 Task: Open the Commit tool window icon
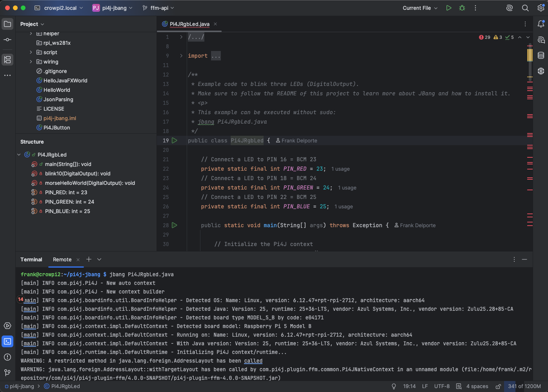coord(7,40)
